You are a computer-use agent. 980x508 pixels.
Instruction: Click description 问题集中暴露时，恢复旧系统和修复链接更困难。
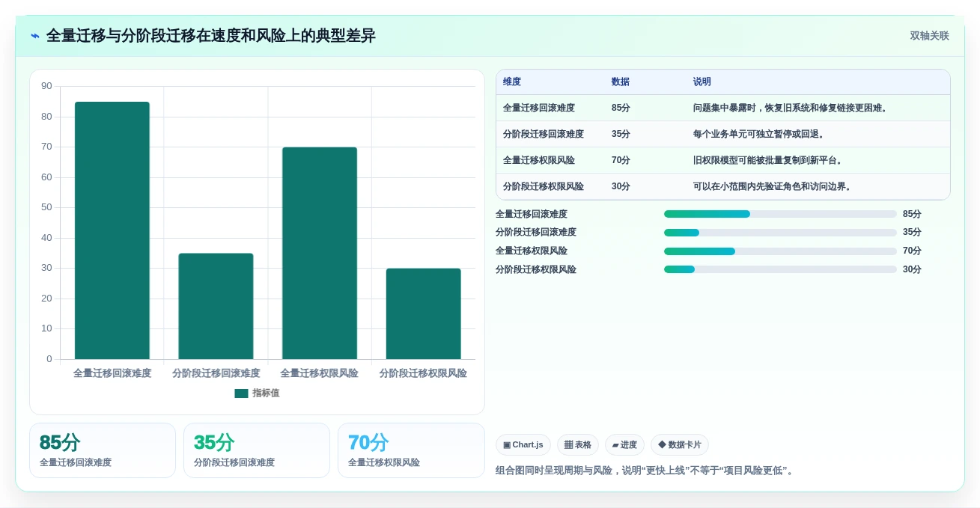792,108
